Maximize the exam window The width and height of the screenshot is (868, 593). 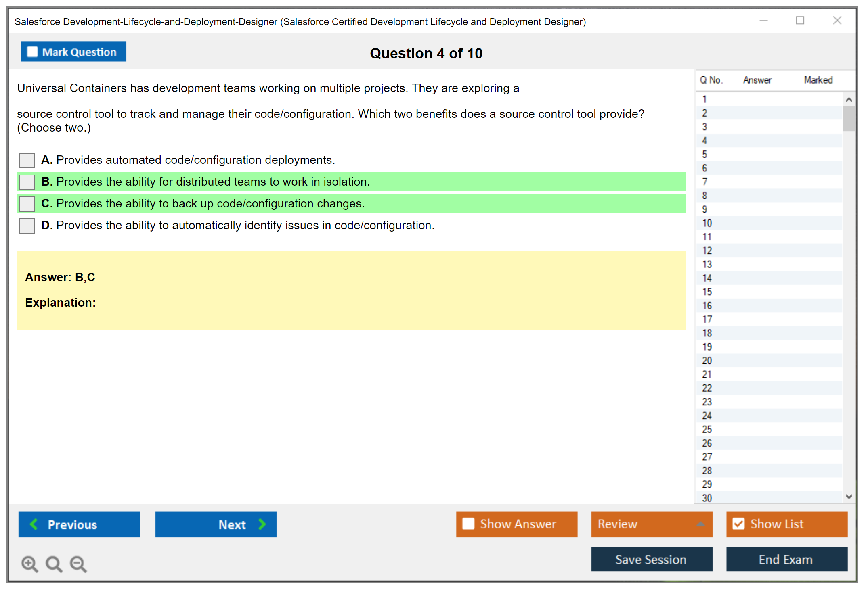[800, 20]
